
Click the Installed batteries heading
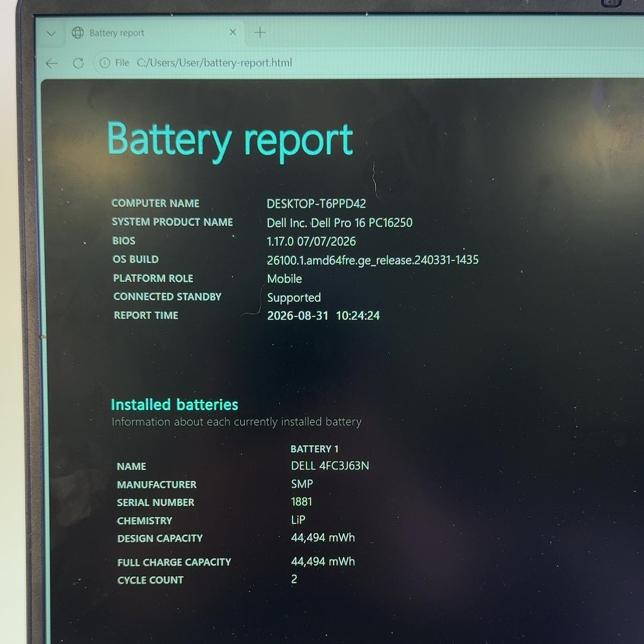pyautogui.click(x=174, y=405)
